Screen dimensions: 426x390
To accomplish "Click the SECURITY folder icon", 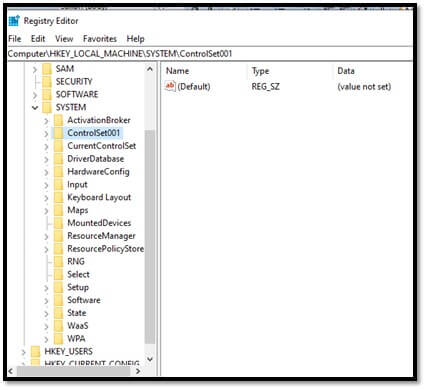I will coord(47,82).
